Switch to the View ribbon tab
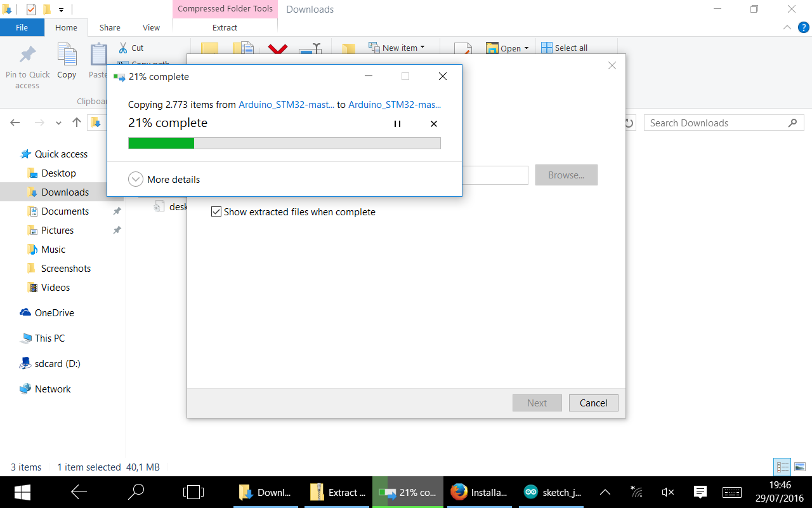Screen dimensions: 812x508 click(x=151, y=27)
